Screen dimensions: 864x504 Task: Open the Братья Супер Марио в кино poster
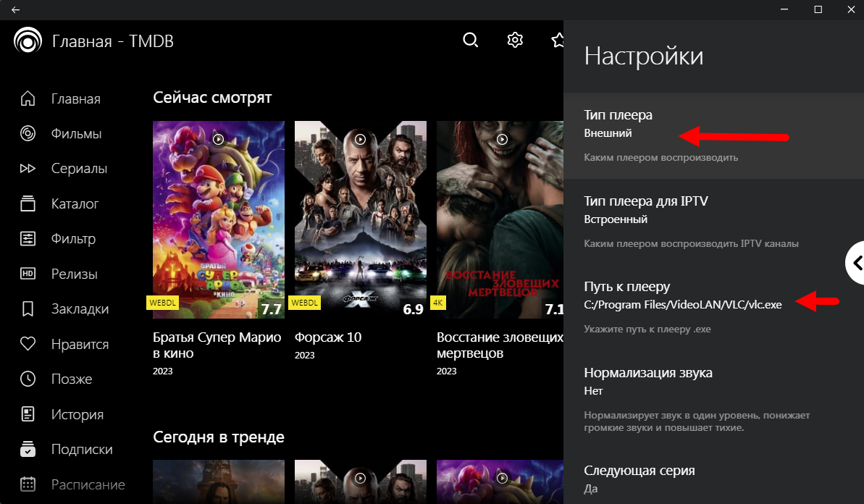coord(219,220)
